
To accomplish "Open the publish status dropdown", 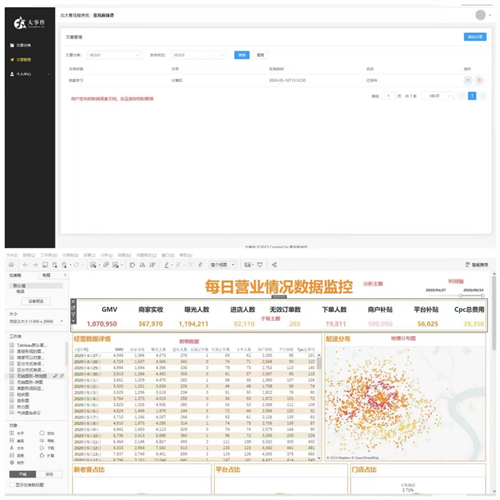I will click(x=198, y=55).
